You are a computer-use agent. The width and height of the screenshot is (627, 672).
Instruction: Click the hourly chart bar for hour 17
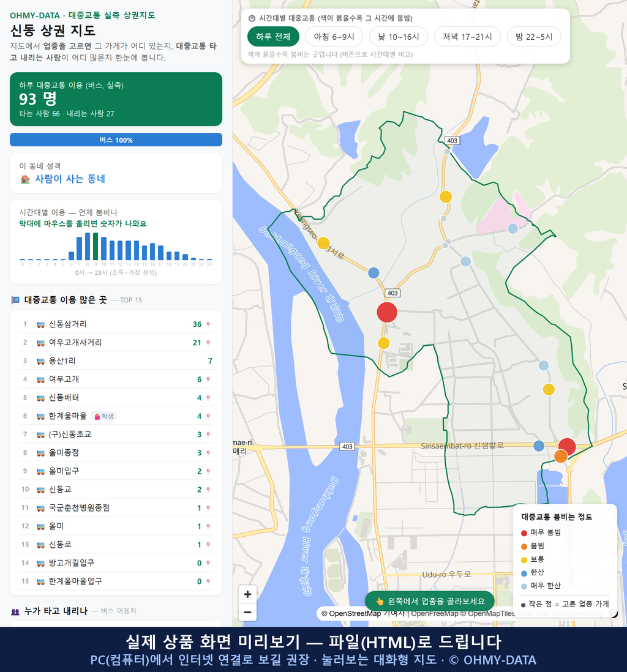tap(161, 253)
